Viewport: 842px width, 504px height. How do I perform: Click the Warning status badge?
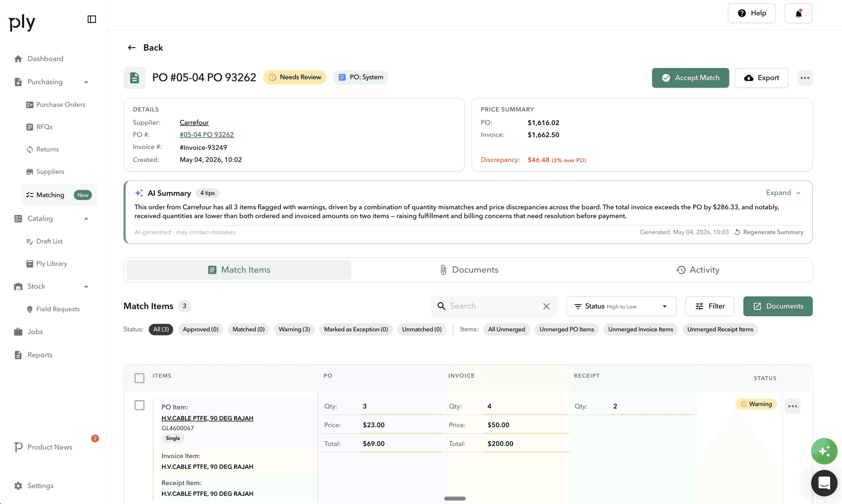point(756,404)
